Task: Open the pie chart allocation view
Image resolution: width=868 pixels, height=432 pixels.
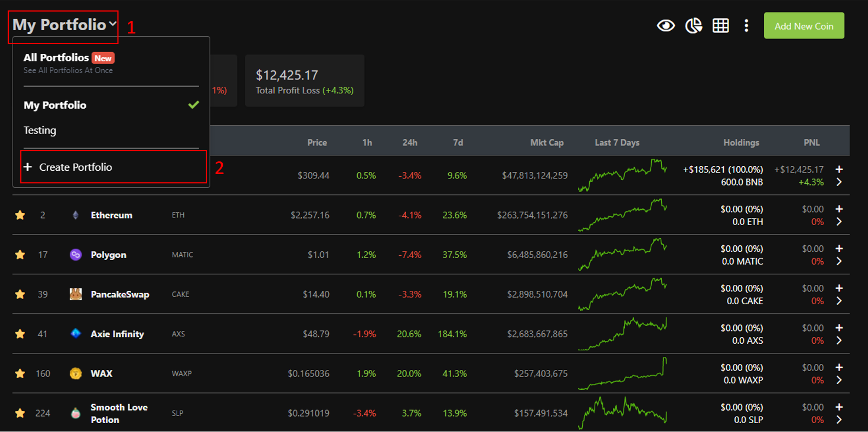Action: pos(694,26)
